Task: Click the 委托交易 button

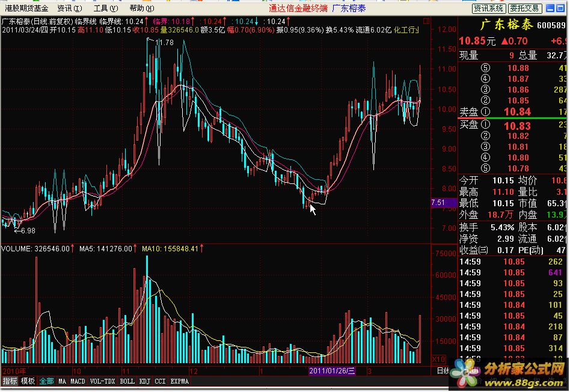Action: (524, 8)
